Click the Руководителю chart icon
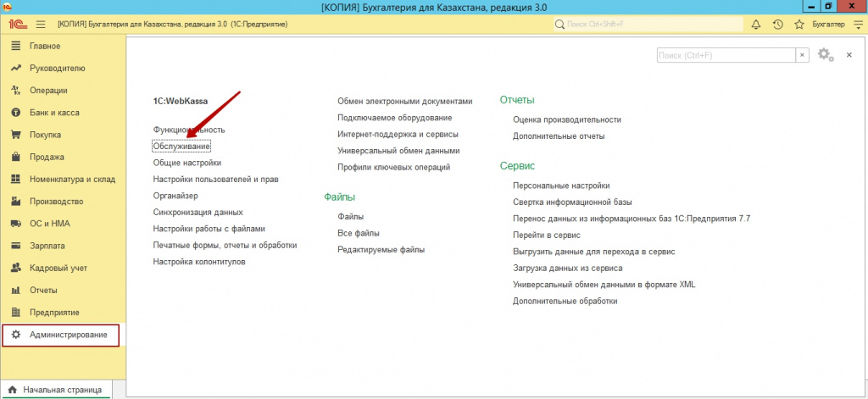Image resolution: width=868 pixels, height=399 pixels. point(16,68)
